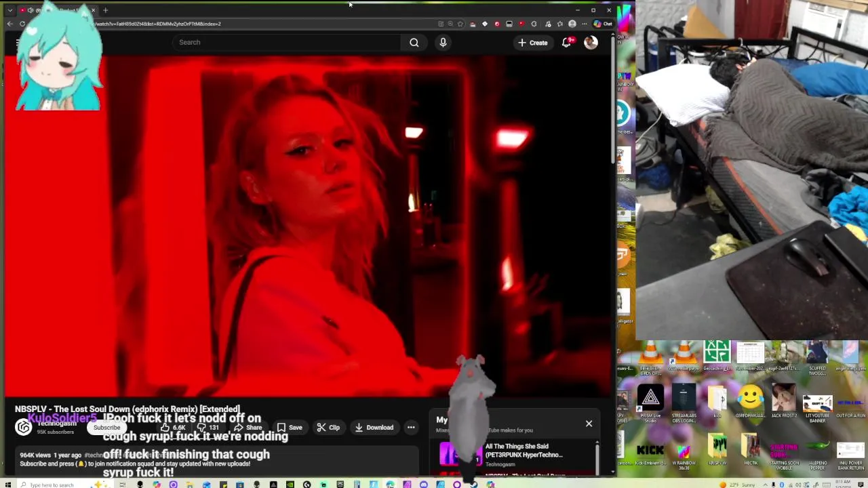Open the YouTube account avatar menu
868x488 pixels.
591,42
